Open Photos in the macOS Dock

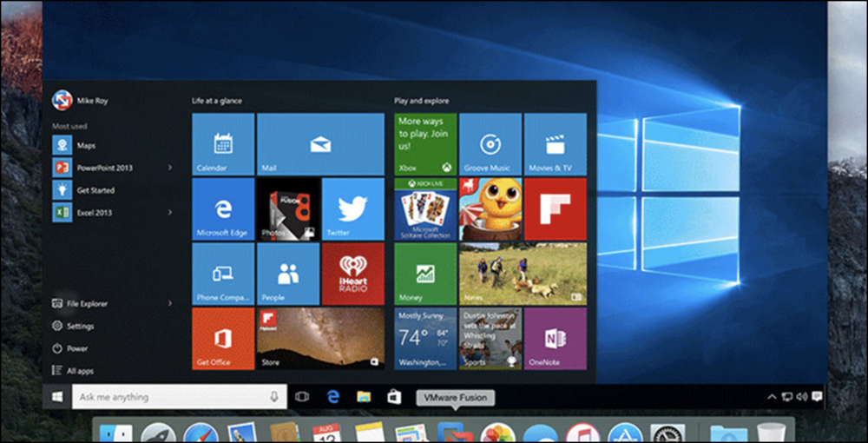pos(497,434)
